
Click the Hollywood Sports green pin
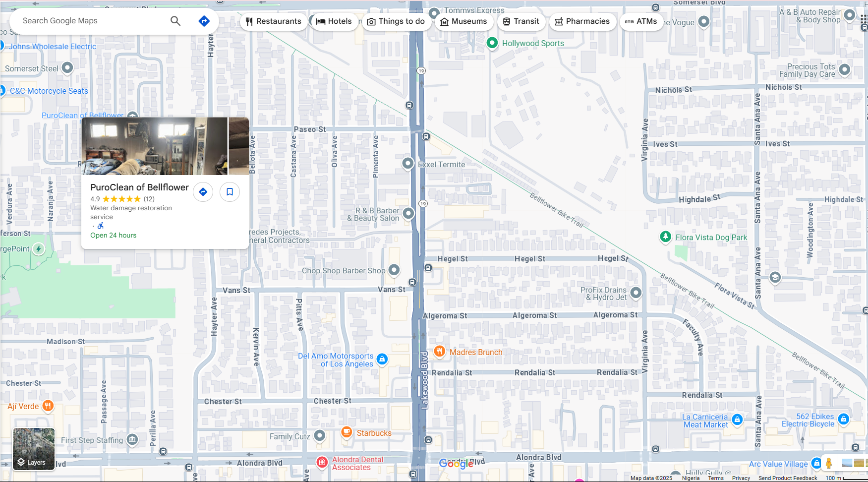[492, 43]
